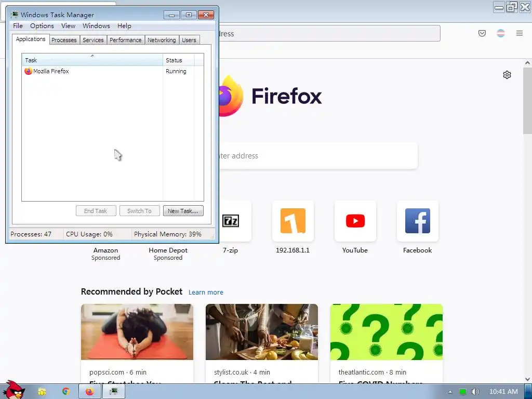Select the Applications tab
The height and width of the screenshot is (399, 532).
31,39
